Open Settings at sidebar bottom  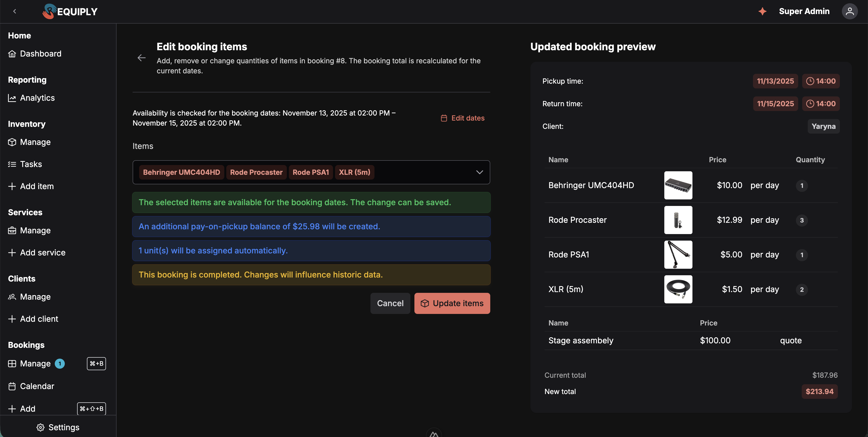coord(58,427)
